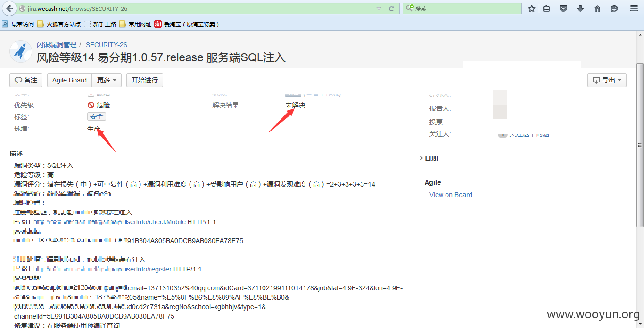The image size is (644, 328).
Task: Click the 危险等级：高 line
Action: (34, 175)
